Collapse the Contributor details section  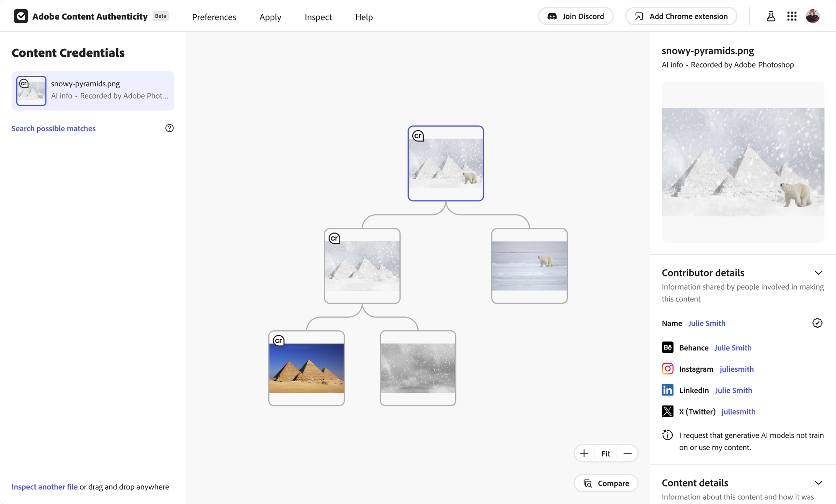(x=818, y=273)
